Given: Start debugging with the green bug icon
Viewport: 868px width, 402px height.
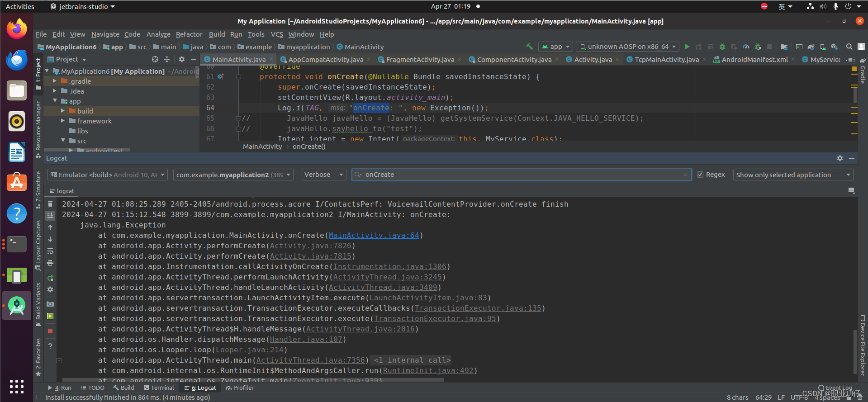Looking at the screenshot, I should coord(722,47).
